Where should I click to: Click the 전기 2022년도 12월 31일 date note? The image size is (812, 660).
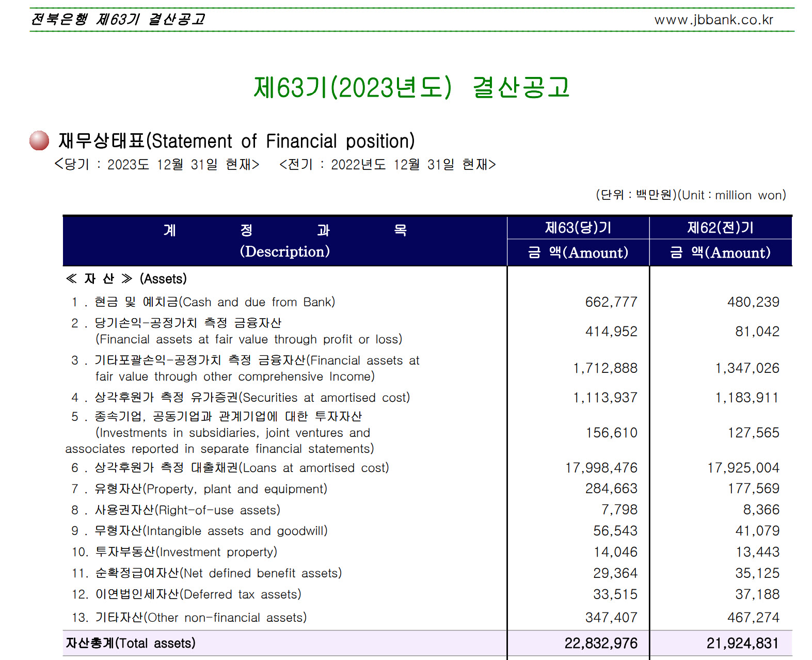pos(387,164)
